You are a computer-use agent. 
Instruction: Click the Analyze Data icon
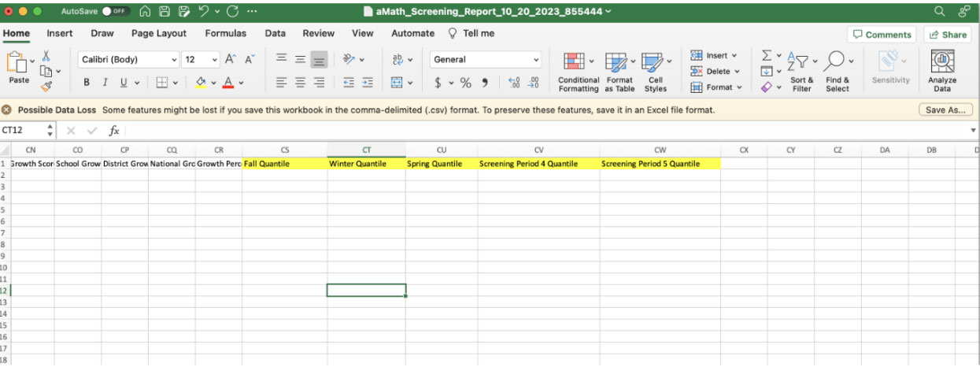(941, 62)
